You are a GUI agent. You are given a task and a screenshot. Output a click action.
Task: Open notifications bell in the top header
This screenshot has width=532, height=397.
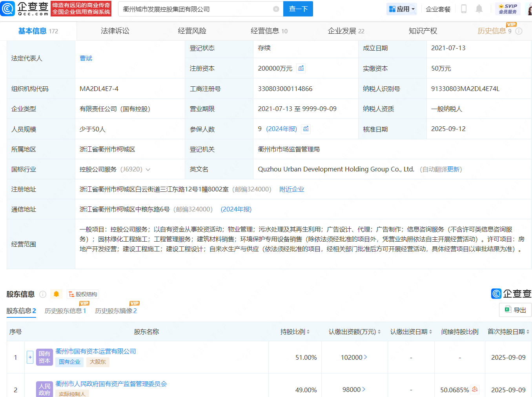pos(479,9)
